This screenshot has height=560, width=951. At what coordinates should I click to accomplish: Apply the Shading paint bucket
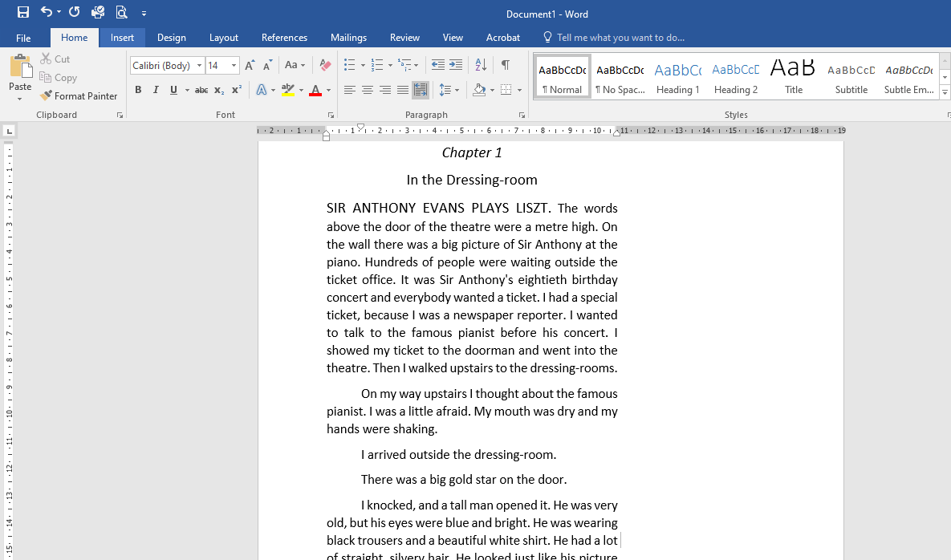tap(479, 91)
